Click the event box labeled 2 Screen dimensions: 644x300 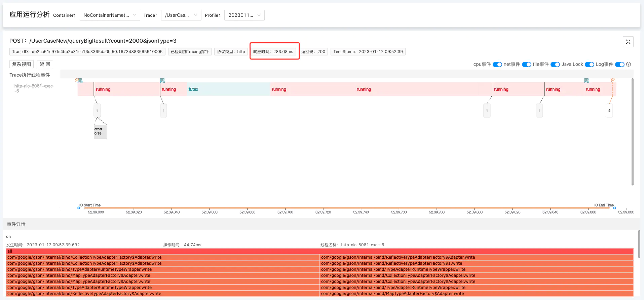tap(609, 111)
